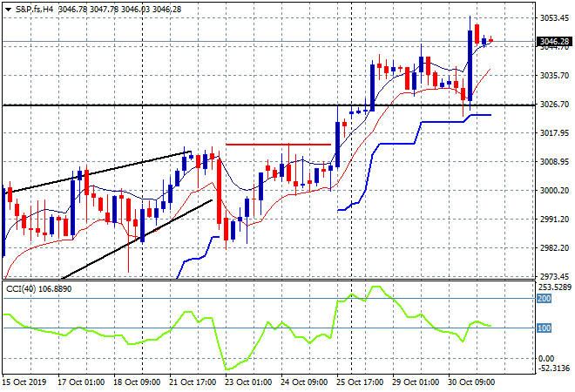Click the 29 Oct 01:00 time label
Screen dimensions: 575x392
[416, 382]
